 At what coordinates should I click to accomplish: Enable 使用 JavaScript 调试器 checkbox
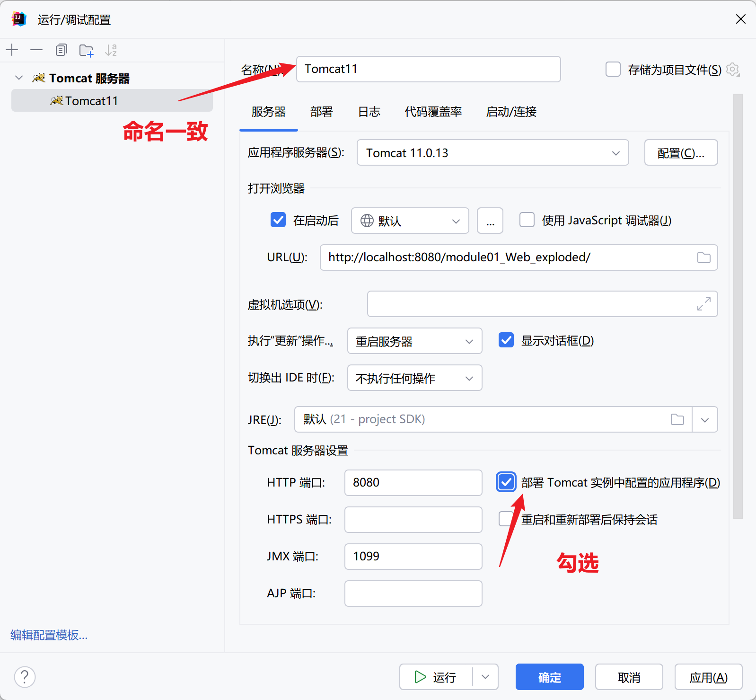[x=527, y=220]
